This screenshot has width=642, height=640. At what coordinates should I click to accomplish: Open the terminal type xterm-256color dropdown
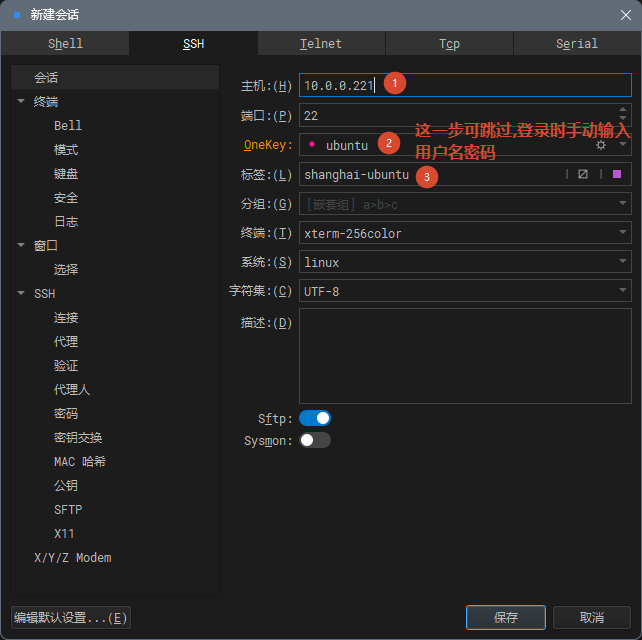pyautogui.click(x=623, y=233)
